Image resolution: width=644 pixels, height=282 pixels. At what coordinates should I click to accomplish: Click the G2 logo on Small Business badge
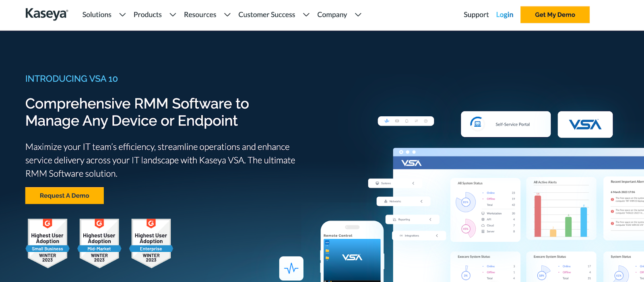pyautogui.click(x=47, y=223)
